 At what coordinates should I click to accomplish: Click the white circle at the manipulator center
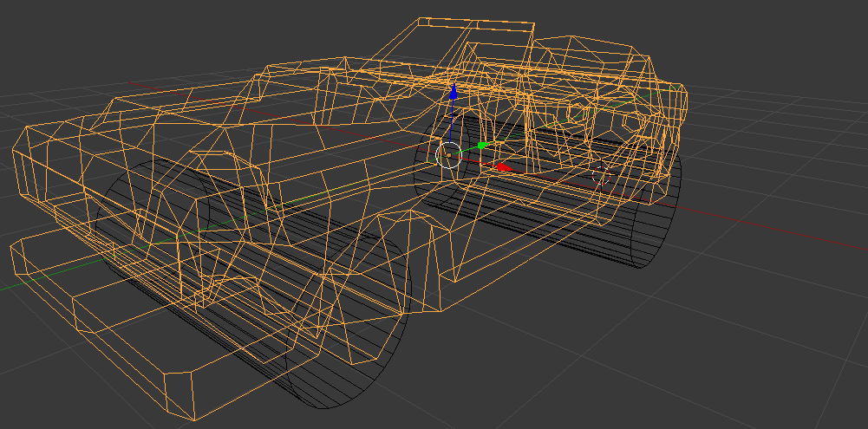point(448,155)
